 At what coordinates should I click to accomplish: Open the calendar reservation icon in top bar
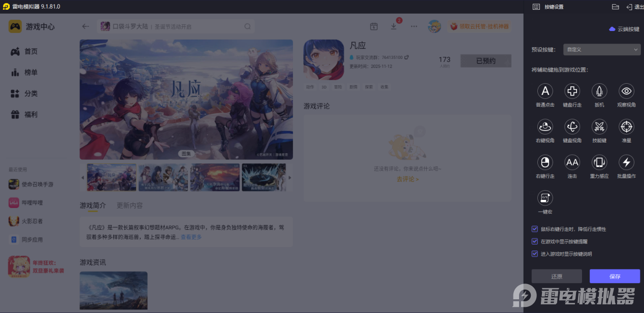pyautogui.click(x=374, y=26)
